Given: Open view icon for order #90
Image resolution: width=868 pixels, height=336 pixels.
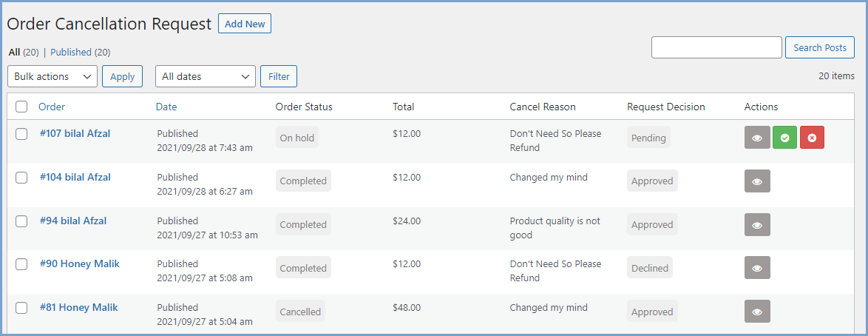Looking at the screenshot, I should click(x=757, y=268).
